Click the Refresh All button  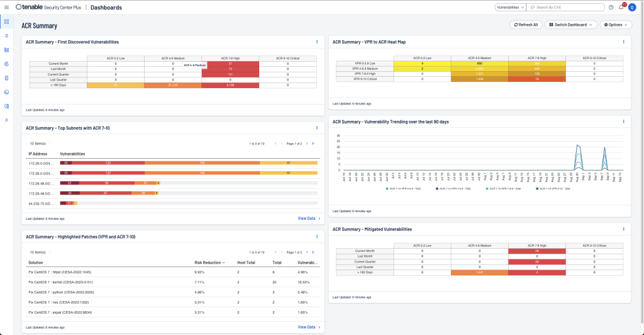click(x=526, y=25)
